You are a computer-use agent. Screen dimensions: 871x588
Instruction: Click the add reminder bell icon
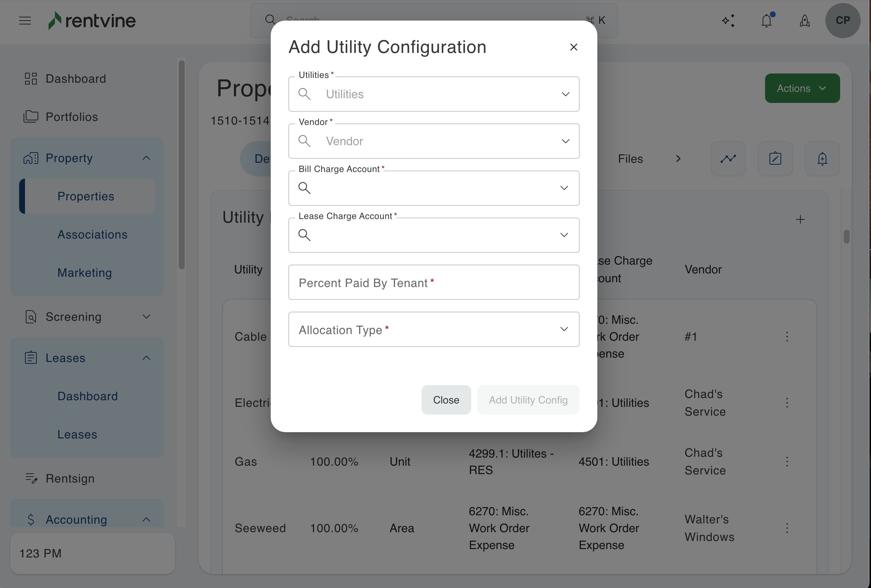point(822,159)
